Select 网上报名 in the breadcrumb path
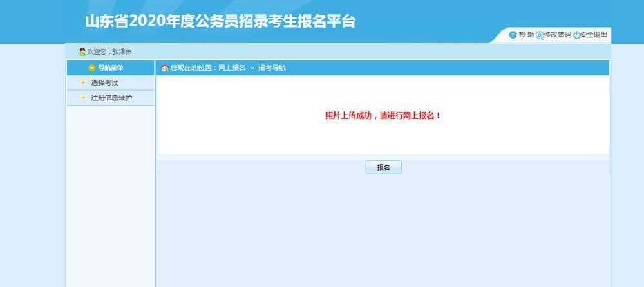 (232, 68)
